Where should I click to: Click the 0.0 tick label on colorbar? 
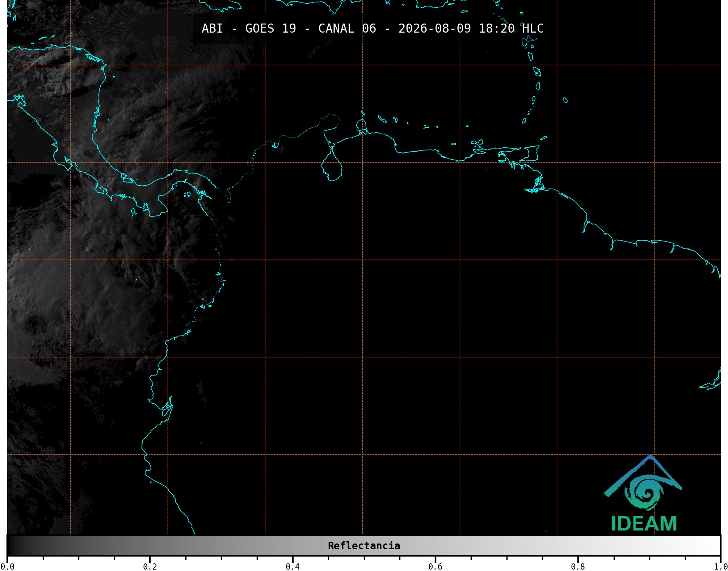[x=7, y=567]
